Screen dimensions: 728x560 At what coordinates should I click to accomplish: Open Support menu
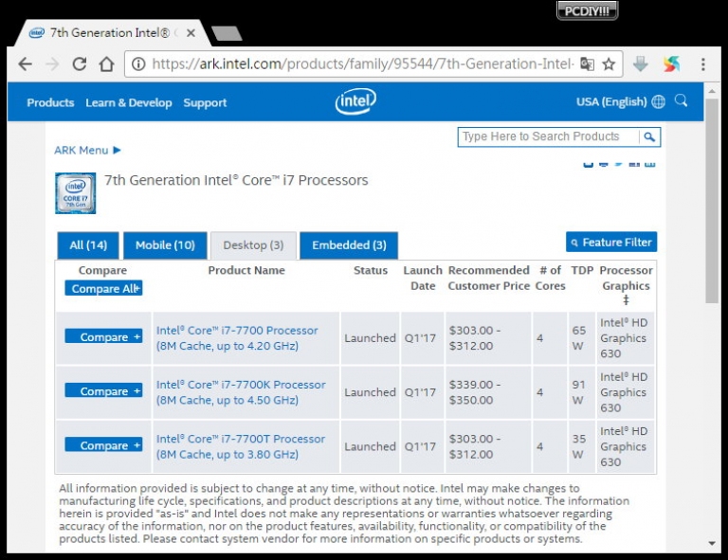pyautogui.click(x=205, y=102)
